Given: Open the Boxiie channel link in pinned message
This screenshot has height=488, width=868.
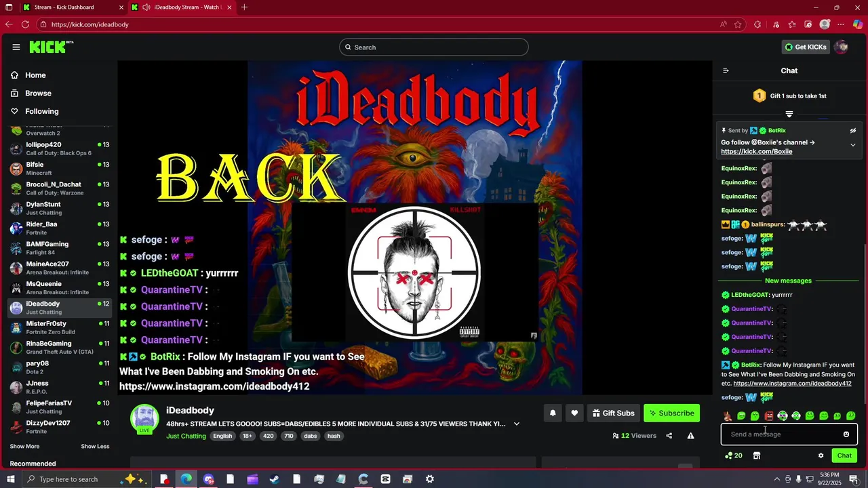Looking at the screenshot, I should click(x=756, y=151).
